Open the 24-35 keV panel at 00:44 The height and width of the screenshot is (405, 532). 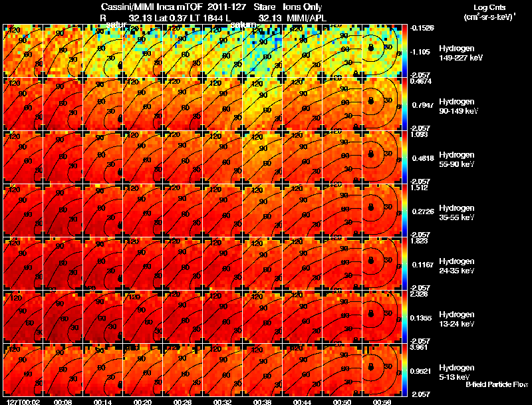302,264
